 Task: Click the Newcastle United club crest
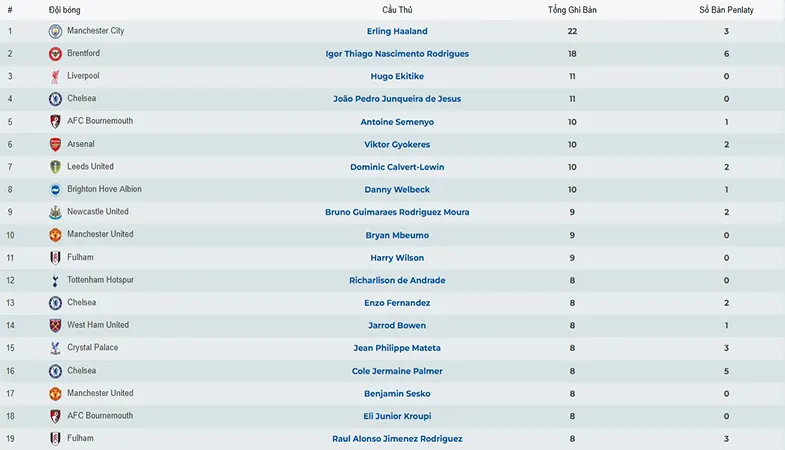click(x=55, y=212)
